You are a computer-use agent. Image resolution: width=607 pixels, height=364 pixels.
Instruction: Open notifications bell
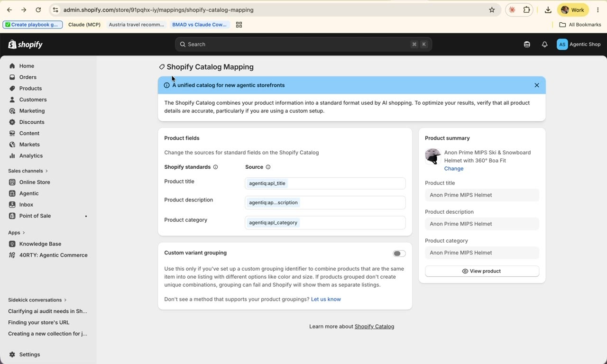(544, 44)
